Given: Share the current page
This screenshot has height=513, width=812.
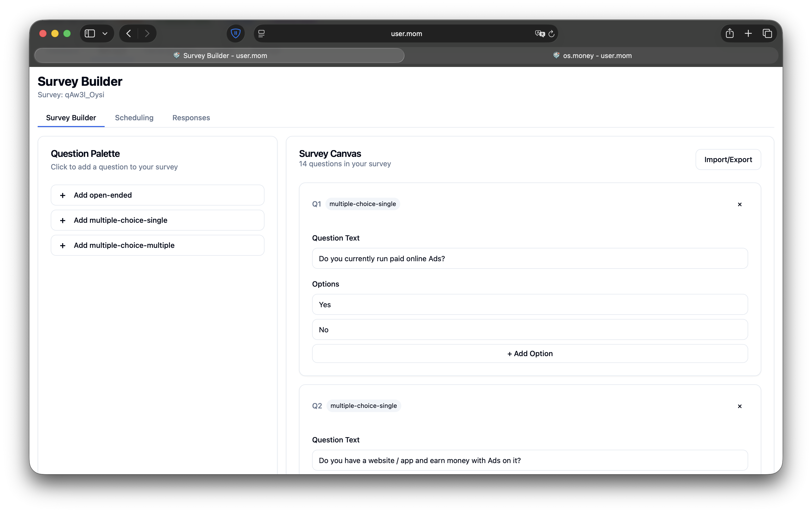Looking at the screenshot, I should coord(730,33).
